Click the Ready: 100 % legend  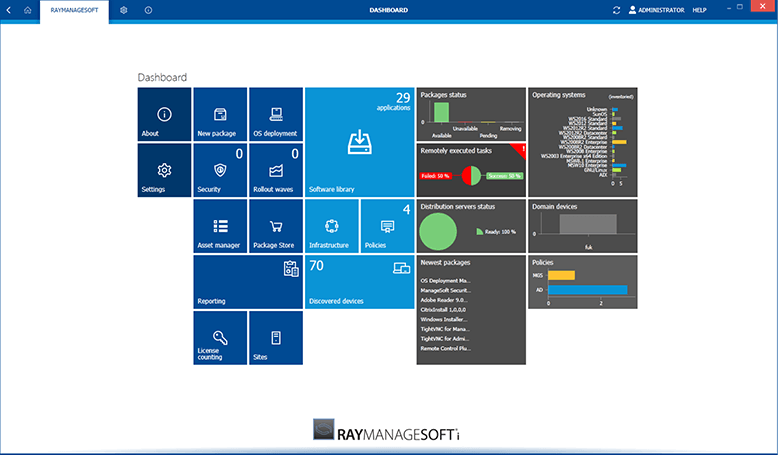pos(496,232)
